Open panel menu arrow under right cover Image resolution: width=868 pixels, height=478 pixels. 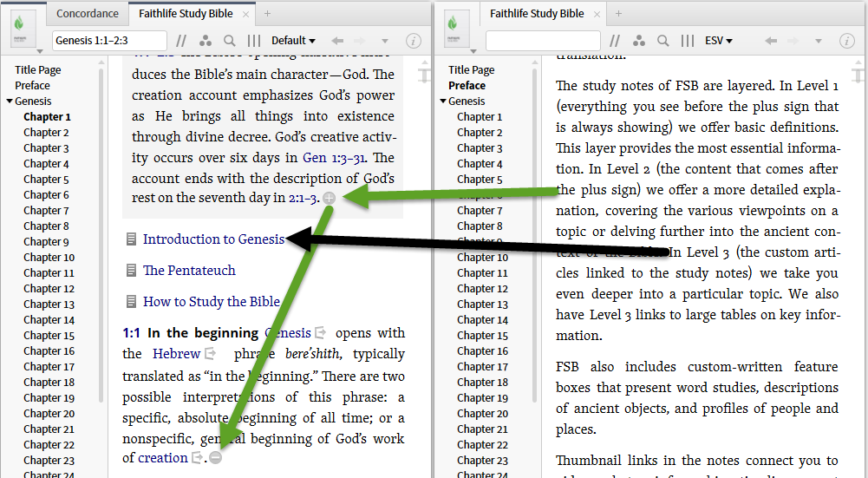[x=473, y=51]
